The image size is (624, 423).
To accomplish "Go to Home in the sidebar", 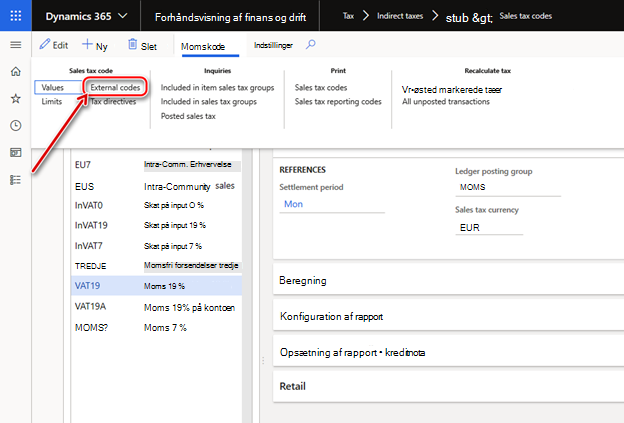I will pyautogui.click(x=16, y=72).
